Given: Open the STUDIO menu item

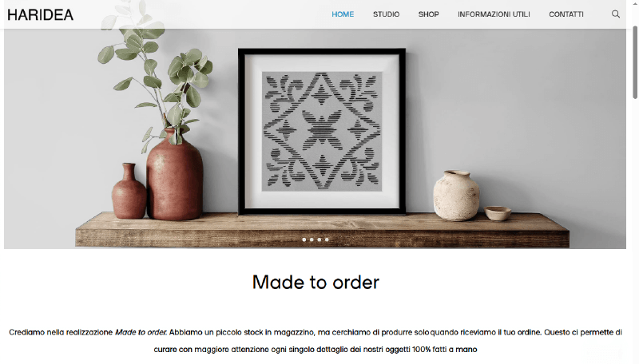Looking at the screenshot, I should click(386, 14).
